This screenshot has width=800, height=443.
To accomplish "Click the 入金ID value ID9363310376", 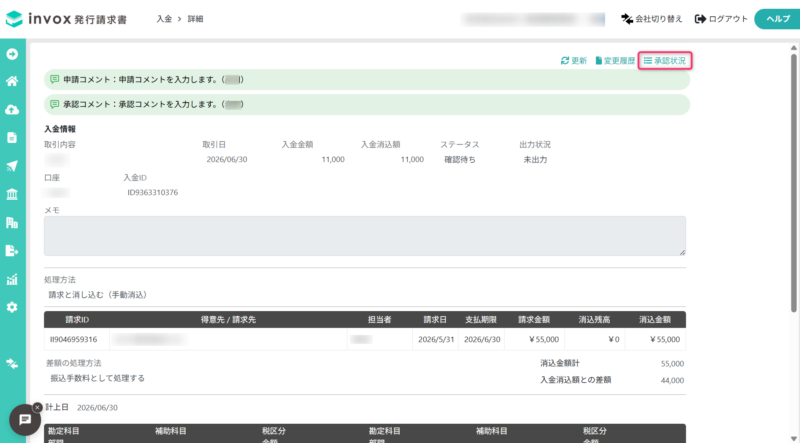I will click(153, 192).
